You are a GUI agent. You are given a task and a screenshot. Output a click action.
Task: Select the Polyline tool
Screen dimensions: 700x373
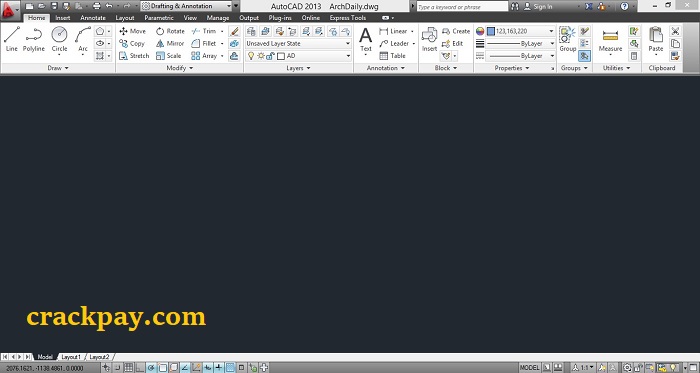(x=34, y=39)
